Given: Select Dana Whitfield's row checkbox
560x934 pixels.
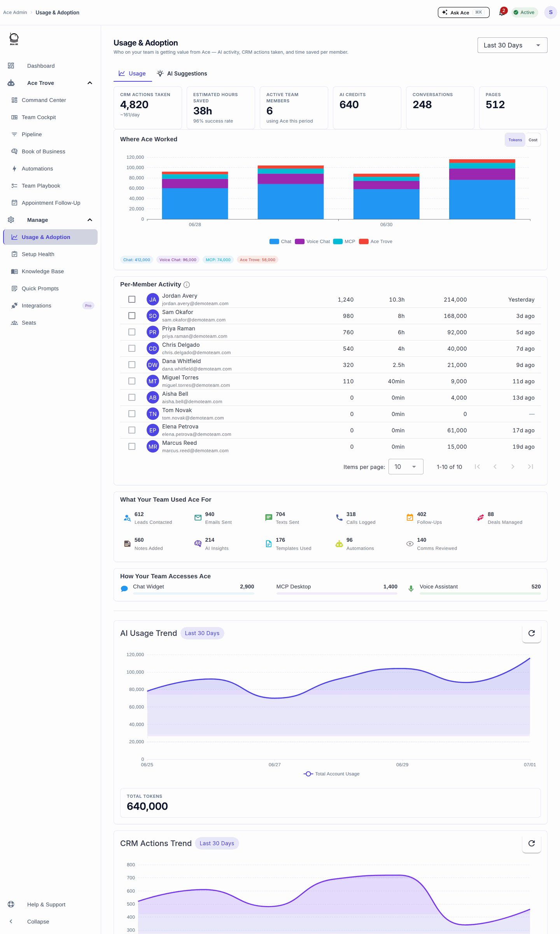Looking at the screenshot, I should coord(132,365).
